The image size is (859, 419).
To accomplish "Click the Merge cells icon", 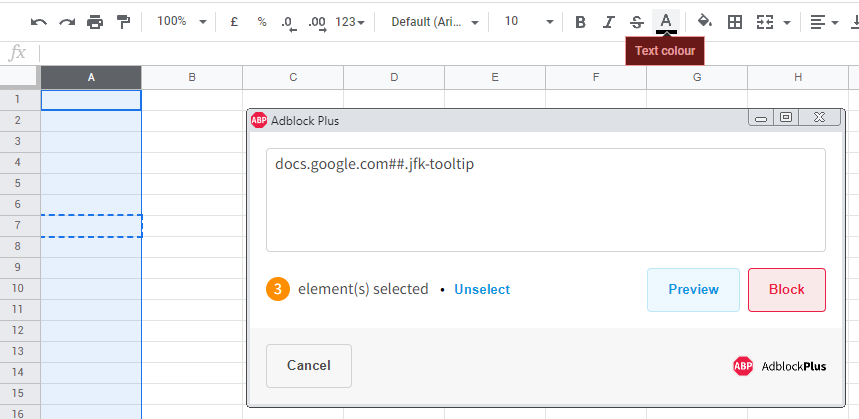I will 765,22.
